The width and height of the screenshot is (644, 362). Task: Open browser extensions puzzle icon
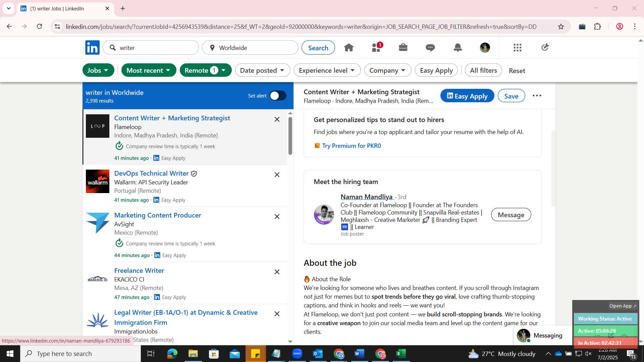coord(597,26)
